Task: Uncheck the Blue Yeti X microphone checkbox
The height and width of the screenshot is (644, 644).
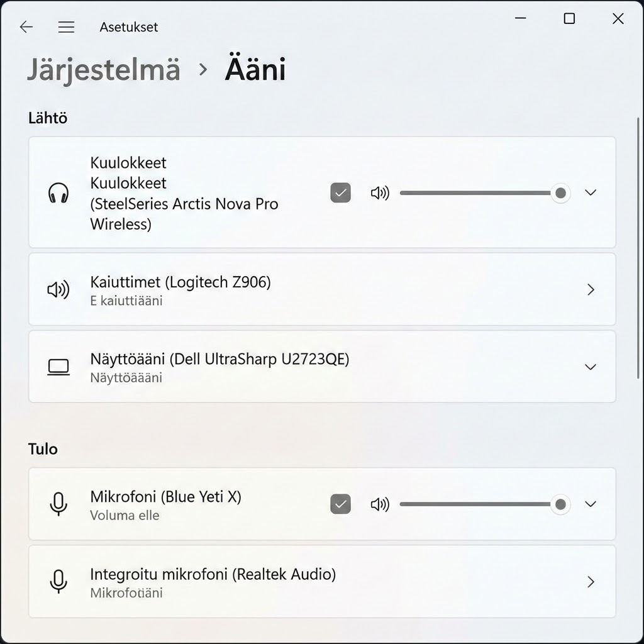Action: tap(340, 504)
